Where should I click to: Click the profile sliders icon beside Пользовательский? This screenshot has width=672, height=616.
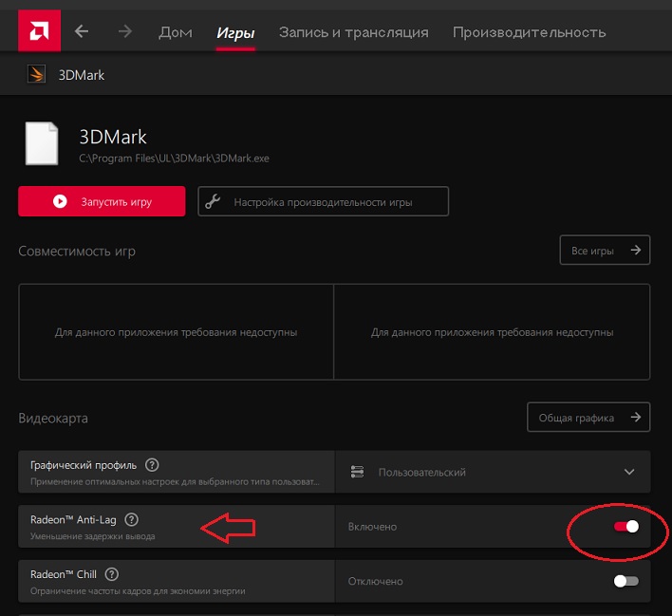click(x=357, y=472)
